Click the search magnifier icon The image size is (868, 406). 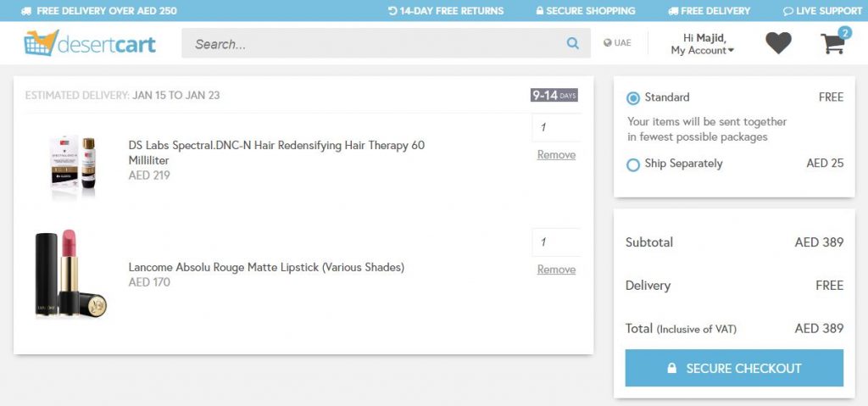572,43
